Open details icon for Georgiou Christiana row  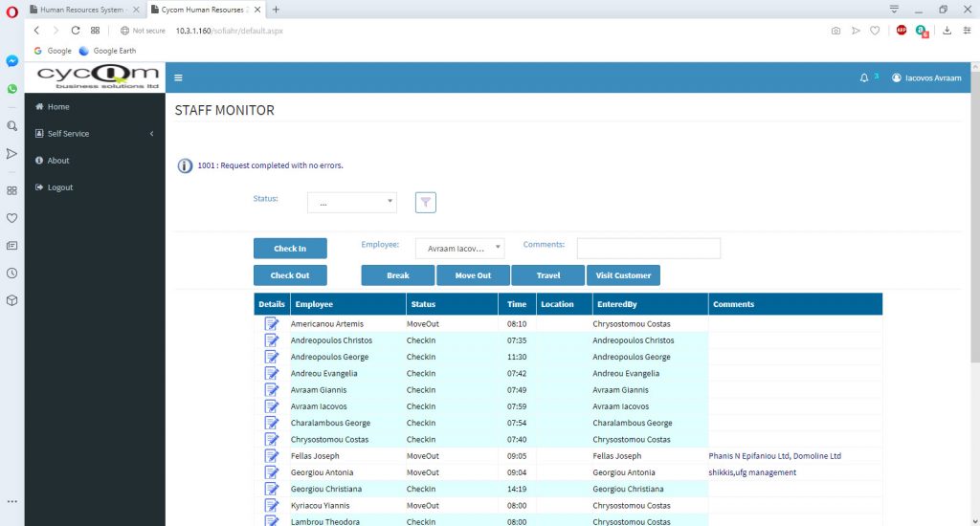click(x=271, y=489)
